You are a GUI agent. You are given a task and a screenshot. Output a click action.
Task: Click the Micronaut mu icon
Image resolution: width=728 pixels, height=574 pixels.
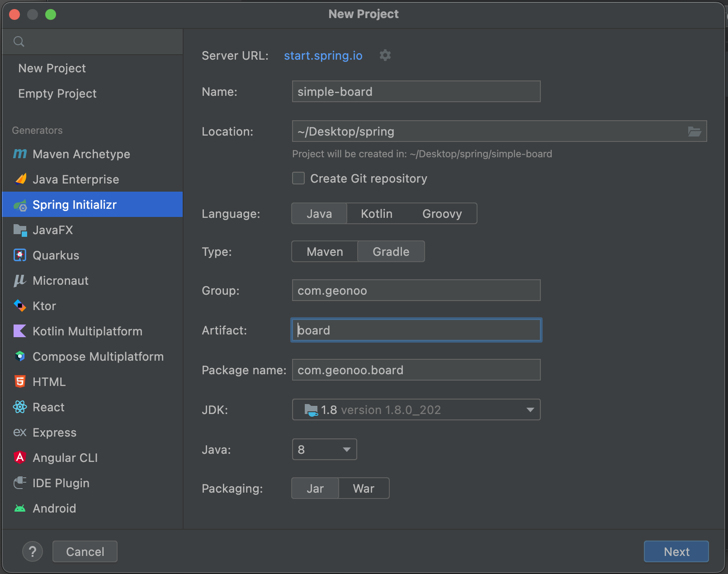pyautogui.click(x=20, y=281)
